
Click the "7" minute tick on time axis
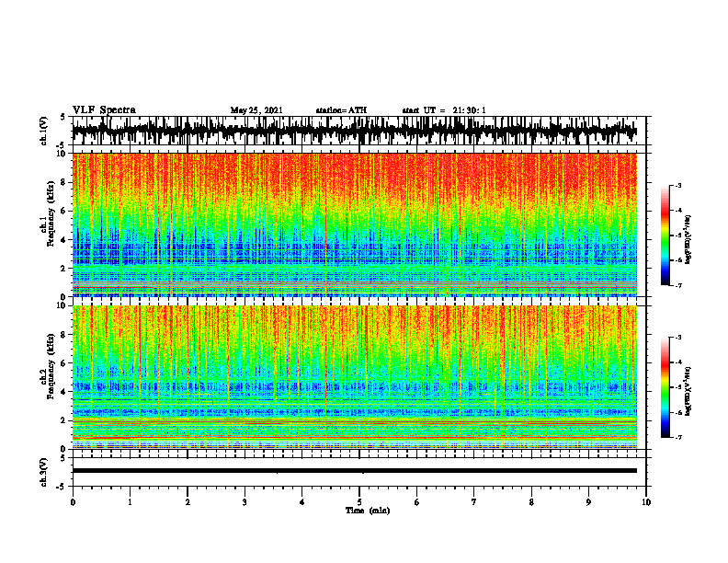[x=474, y=502]
